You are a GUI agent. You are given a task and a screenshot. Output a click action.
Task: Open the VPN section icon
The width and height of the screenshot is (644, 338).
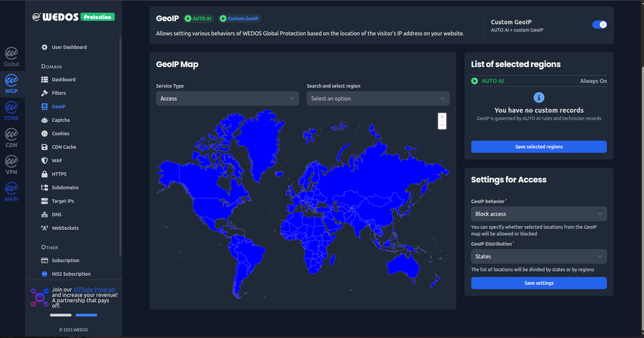pos(12,165)
